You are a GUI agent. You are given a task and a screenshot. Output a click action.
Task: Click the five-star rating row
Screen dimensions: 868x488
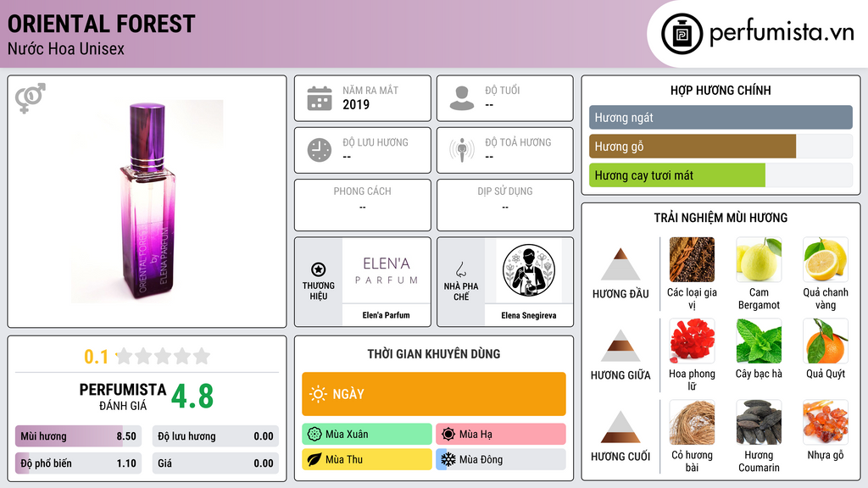point(163,356)
